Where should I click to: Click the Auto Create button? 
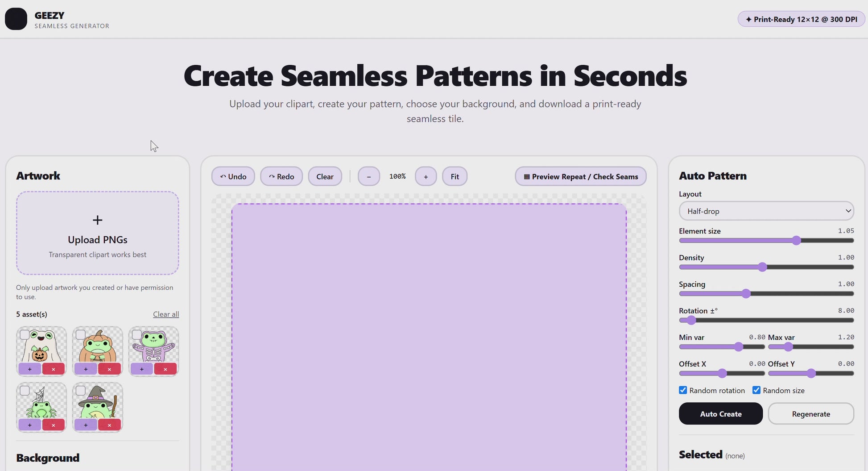pyautogui.click(x=721, y=414)
